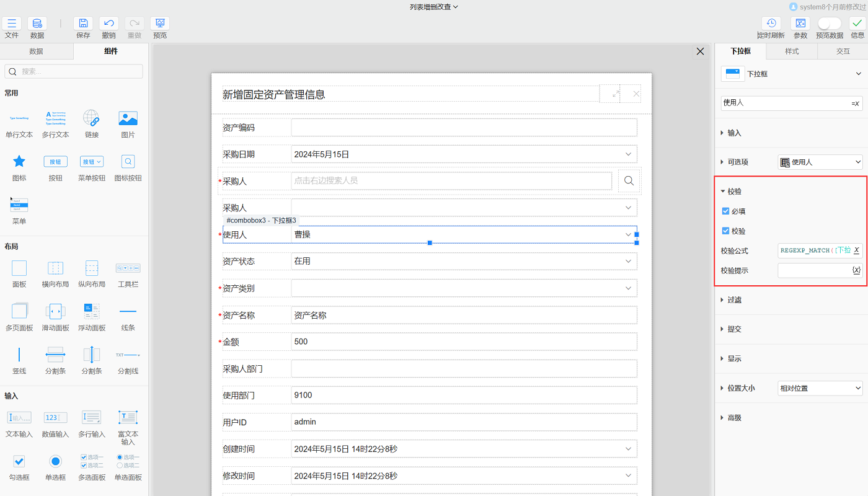This screenshot has width=868, height=496.
Task: Click the Undo (撤销) icon
Action: point(108,24)
